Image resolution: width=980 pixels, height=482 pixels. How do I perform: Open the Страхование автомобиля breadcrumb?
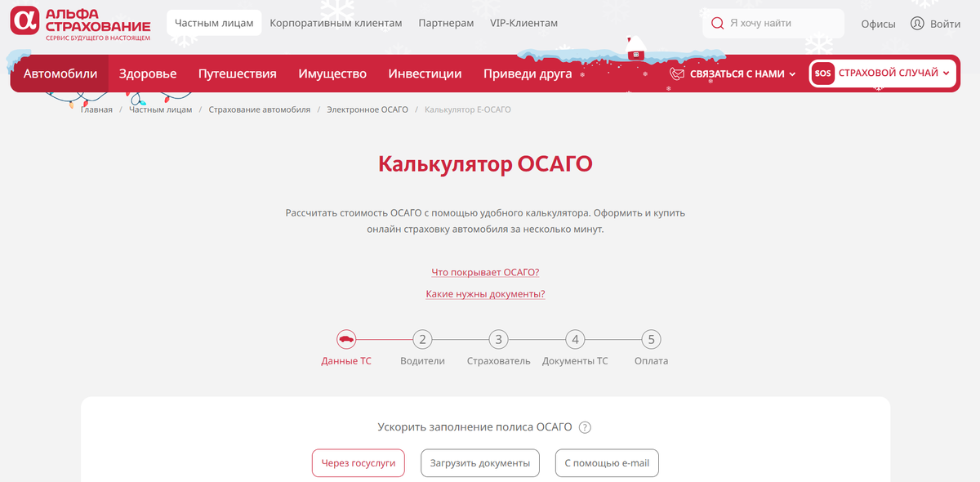260,109
